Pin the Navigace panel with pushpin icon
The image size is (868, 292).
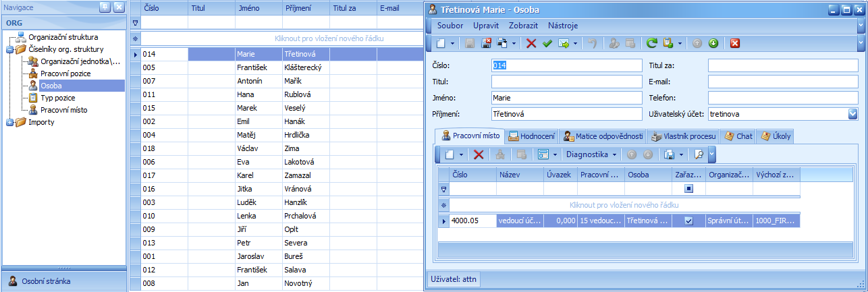105,7
